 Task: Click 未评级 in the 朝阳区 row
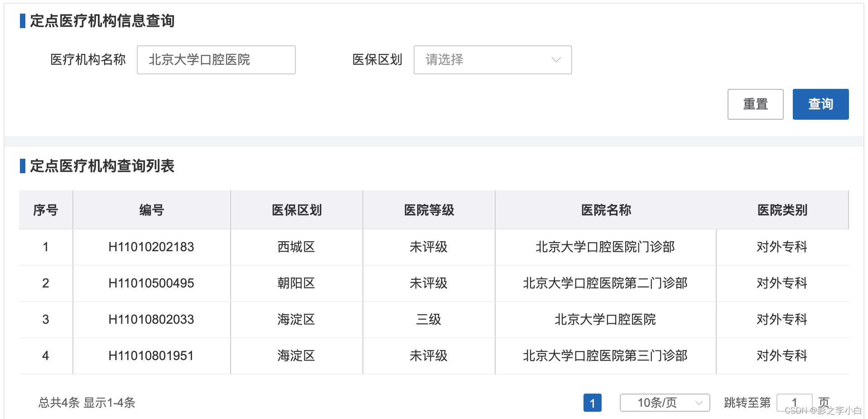click(429, 283)
